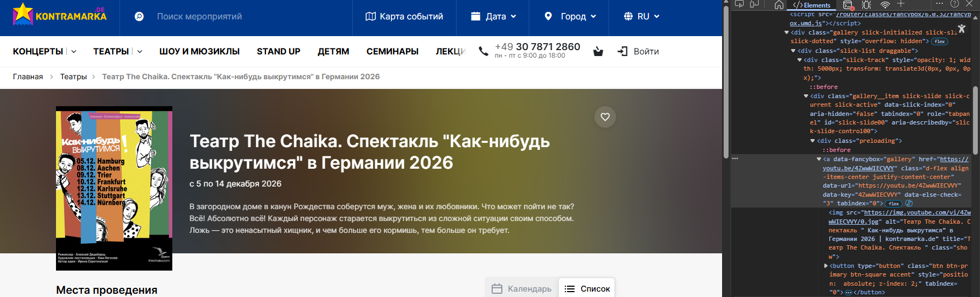
Task: Open the 'ТЕАТРЫ' menu item
Action: pyautogui.click(x=111, y=52)
